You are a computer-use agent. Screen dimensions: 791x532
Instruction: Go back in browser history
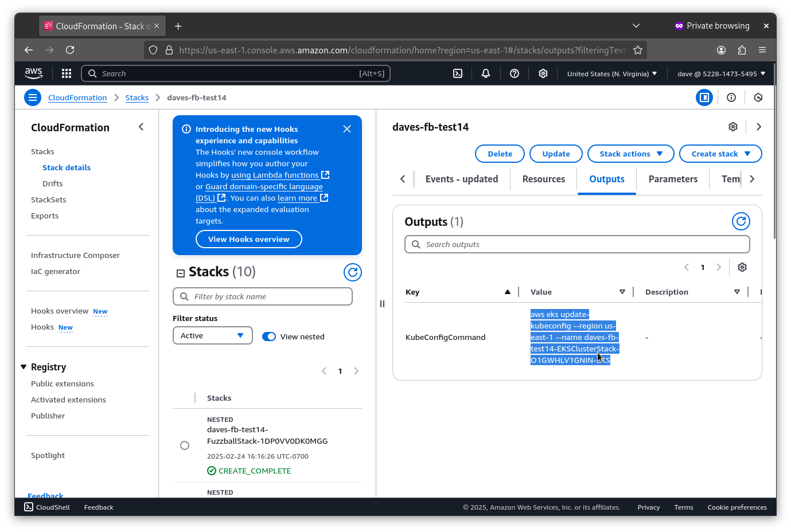pos(29,50)
